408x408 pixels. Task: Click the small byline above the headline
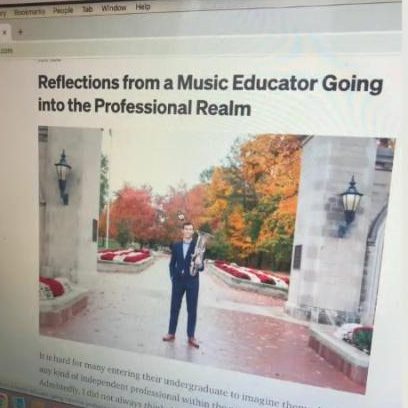[47, 61]
